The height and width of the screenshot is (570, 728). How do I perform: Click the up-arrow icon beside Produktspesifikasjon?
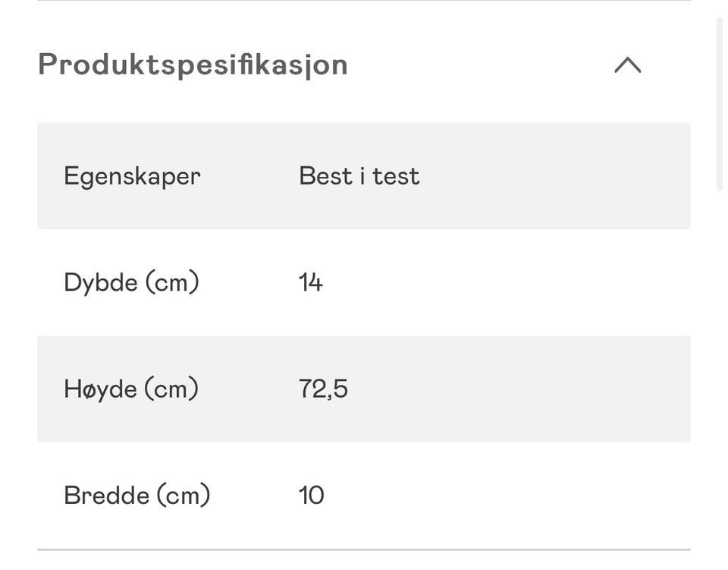[x=627, y=65]
